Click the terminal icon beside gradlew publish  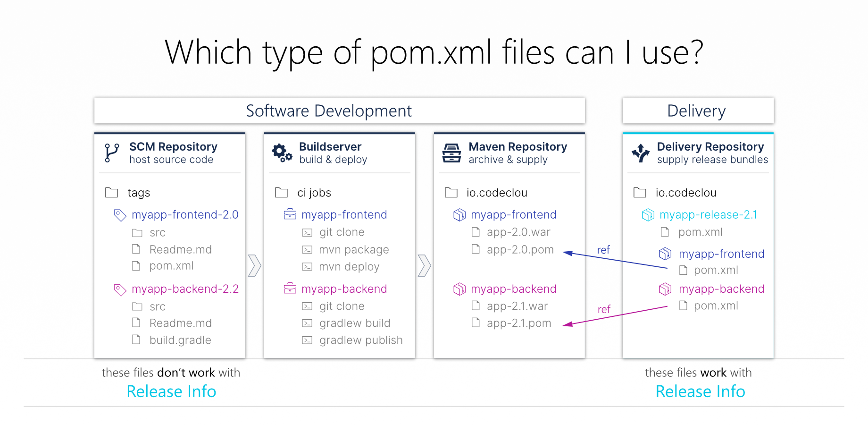pos(307,340)
